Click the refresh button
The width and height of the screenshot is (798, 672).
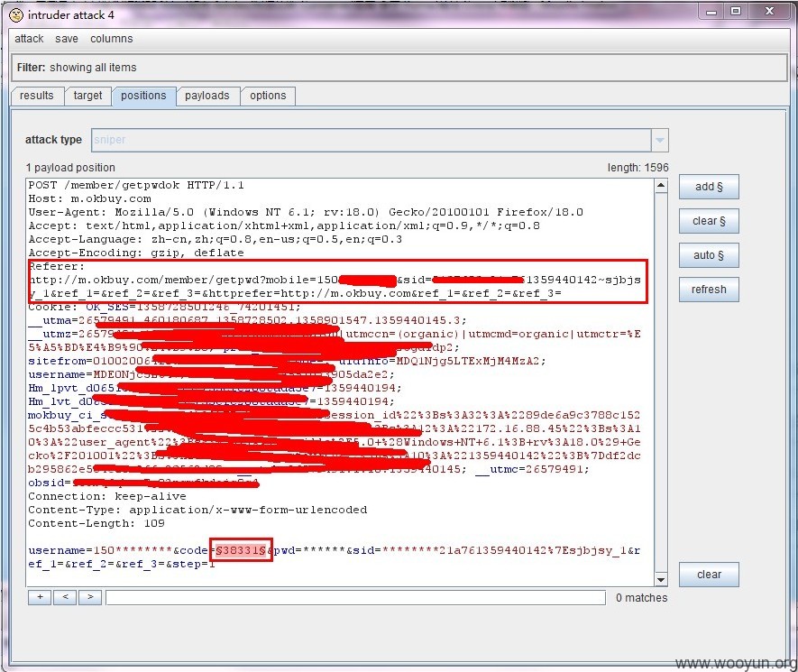pyautogui.click(x=709, y=290)
